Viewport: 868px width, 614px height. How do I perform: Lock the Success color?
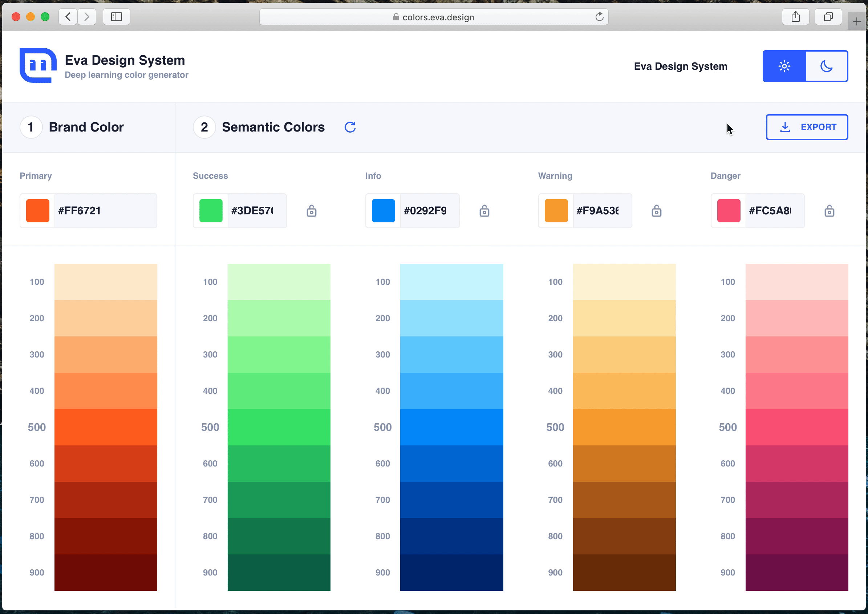[312, 211]
